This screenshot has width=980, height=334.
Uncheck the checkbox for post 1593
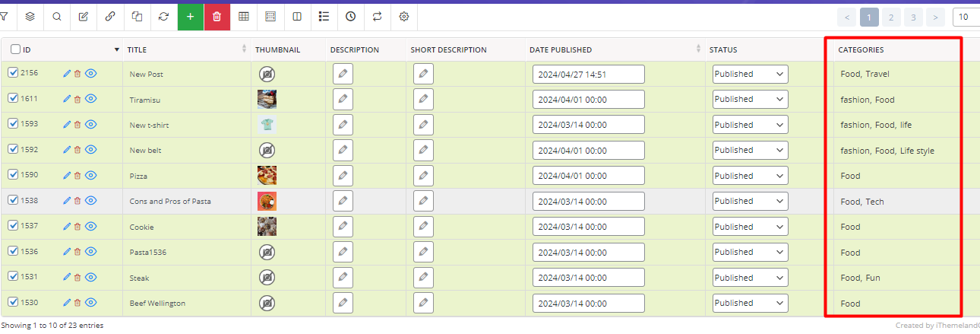click(13, 124)
